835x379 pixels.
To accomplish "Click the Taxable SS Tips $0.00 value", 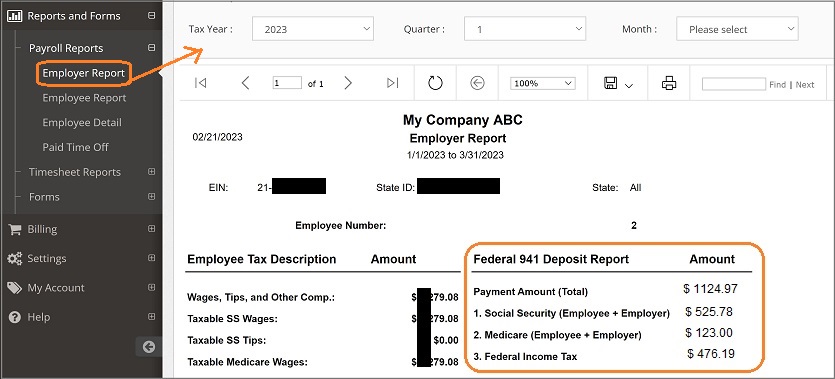I will click(x=446, y=341).
